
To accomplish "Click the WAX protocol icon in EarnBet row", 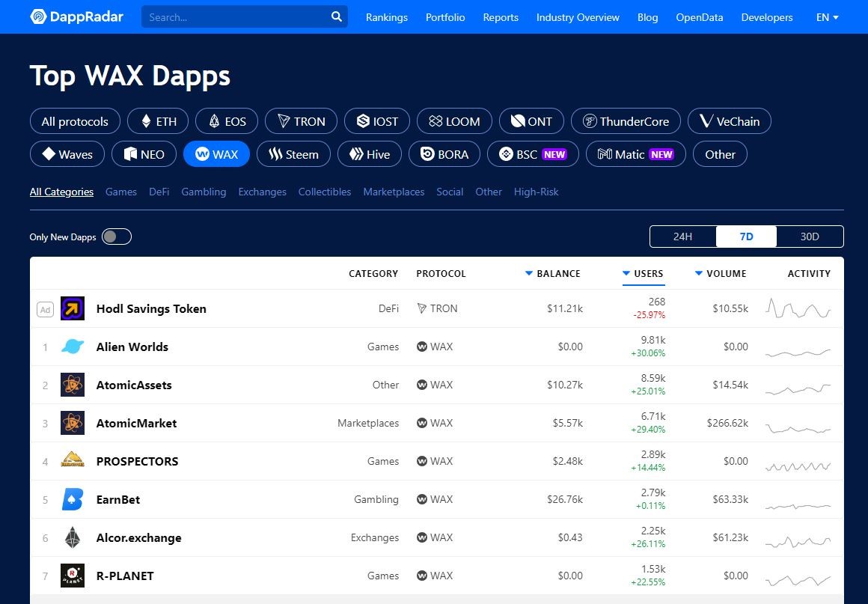I will coord(422,499).
